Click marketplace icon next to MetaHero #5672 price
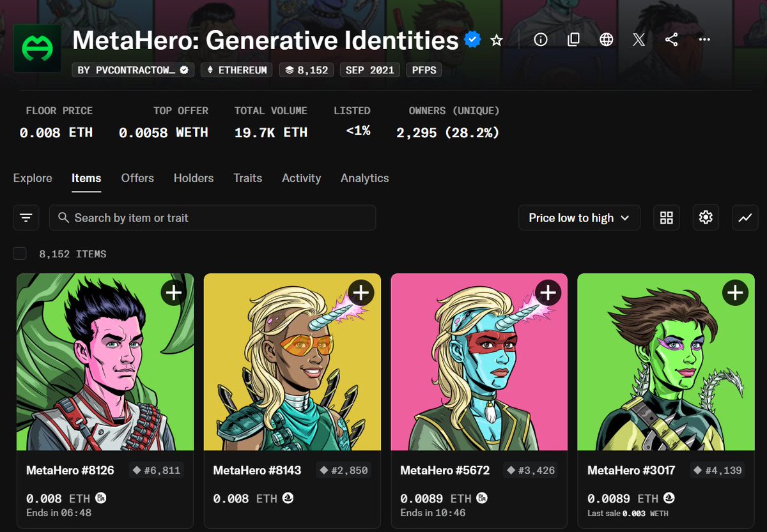The height and width of the screenshot is (532, 767). (x=483, y=498)
